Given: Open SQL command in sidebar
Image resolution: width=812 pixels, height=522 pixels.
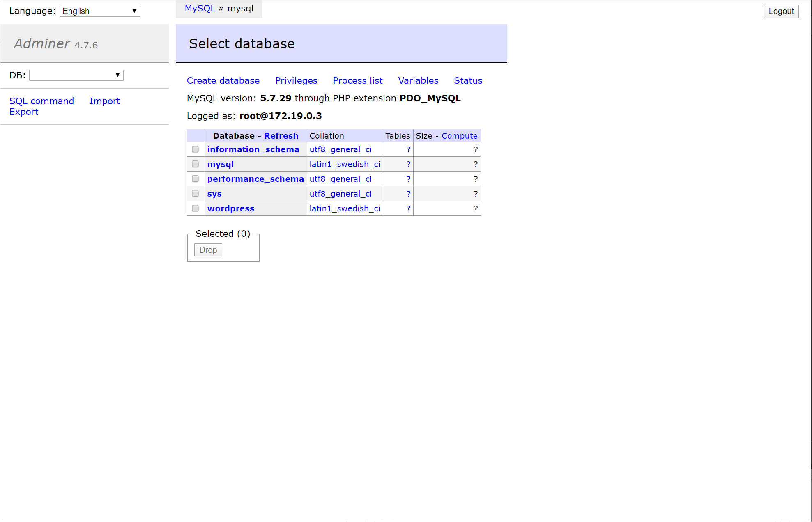Looking at the screenshot, I should [x=41, y=101].
